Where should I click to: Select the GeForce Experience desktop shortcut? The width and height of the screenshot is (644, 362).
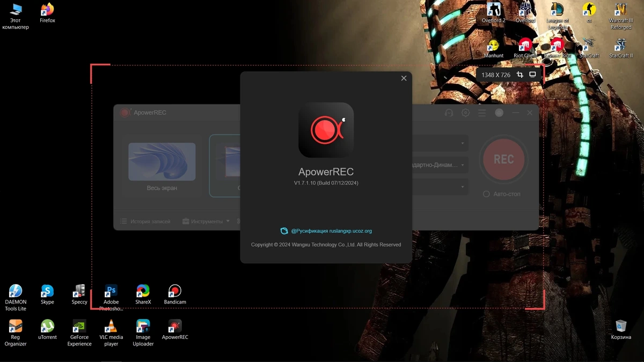pyautogui.click(x=79, y=333)
